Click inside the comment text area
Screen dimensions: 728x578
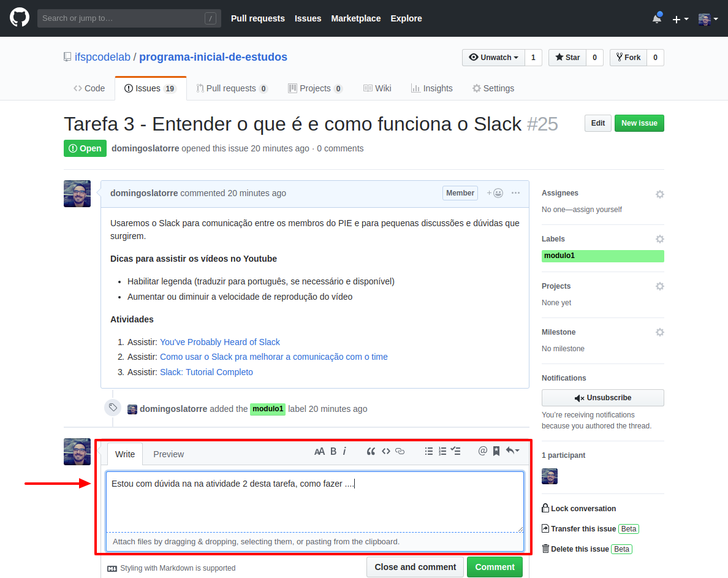coord(315,502)
